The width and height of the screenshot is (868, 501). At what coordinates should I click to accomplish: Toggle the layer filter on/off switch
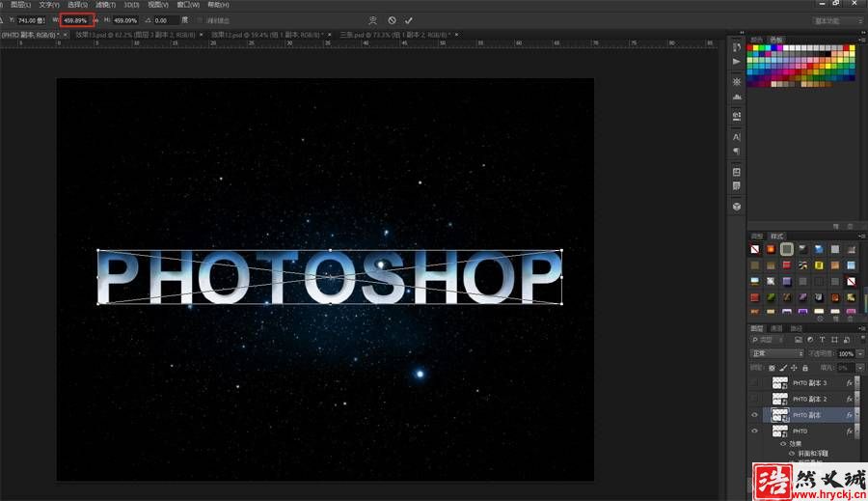click(862, 339)
